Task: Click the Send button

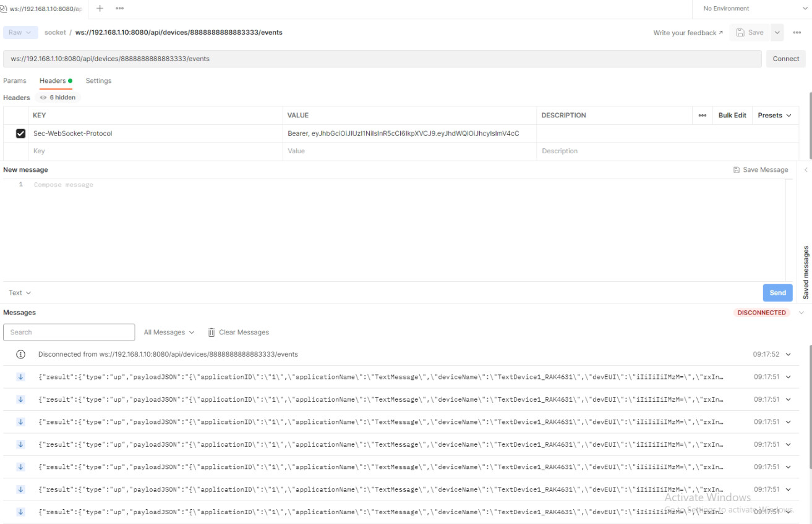Action: pyautogui.click(x=777, y=292)
